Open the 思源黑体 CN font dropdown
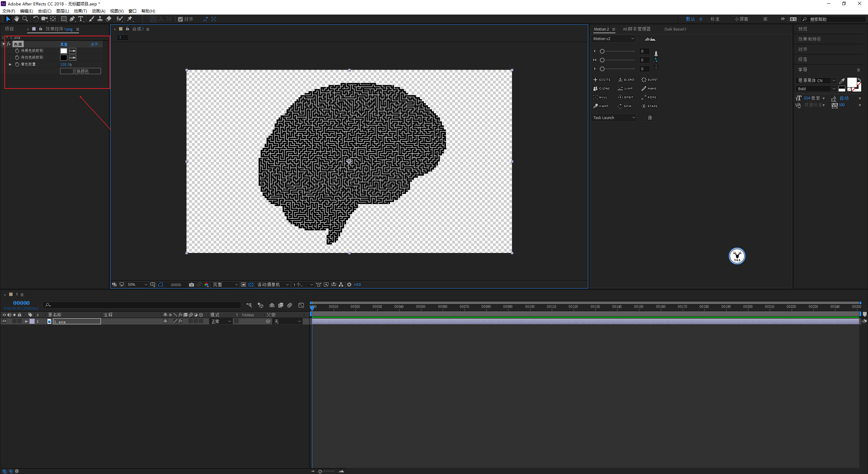The height and width of the screenshot is (474, 868). click(x=816, y=80)
